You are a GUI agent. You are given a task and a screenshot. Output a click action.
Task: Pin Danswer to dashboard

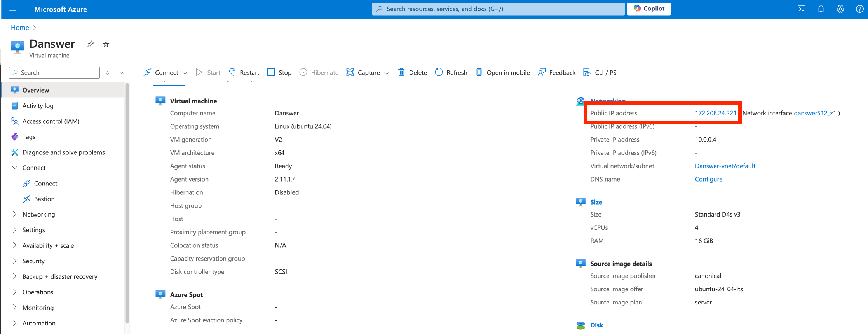(90, 44)
